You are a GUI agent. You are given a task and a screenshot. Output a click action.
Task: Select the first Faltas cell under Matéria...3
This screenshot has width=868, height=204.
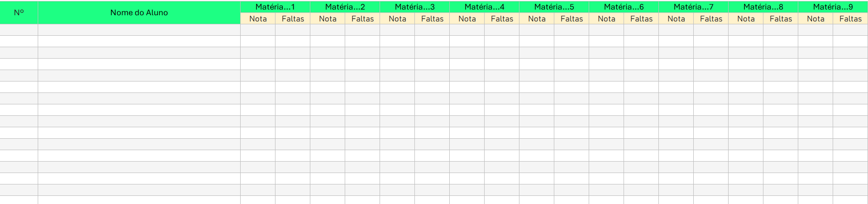coord(432,30)
